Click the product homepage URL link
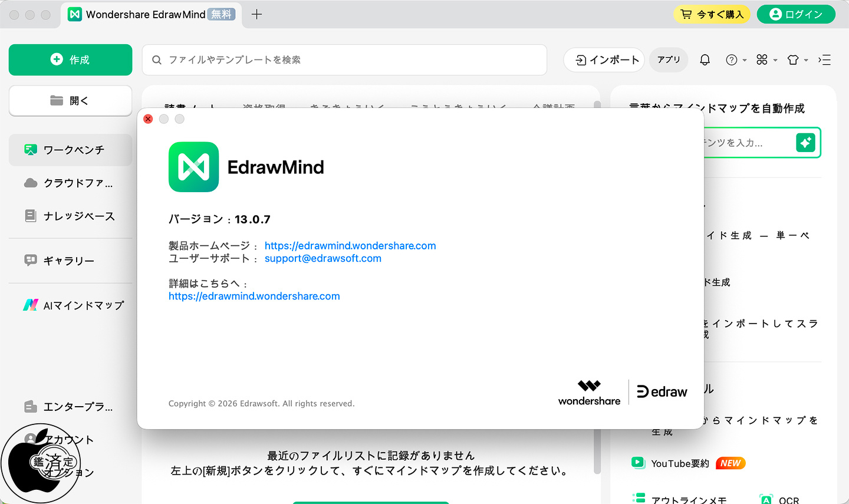This screenshot has height=504, width=849. (x=350, y=246)
